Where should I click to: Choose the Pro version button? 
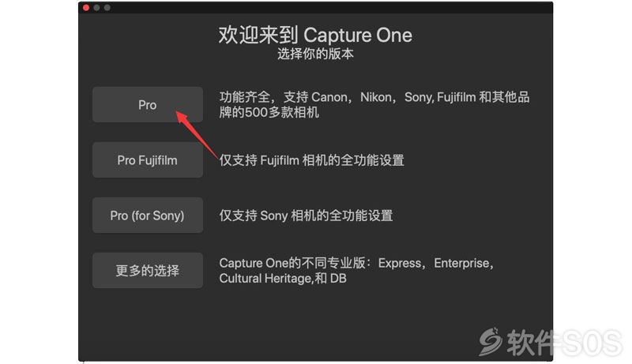(148, 105)
